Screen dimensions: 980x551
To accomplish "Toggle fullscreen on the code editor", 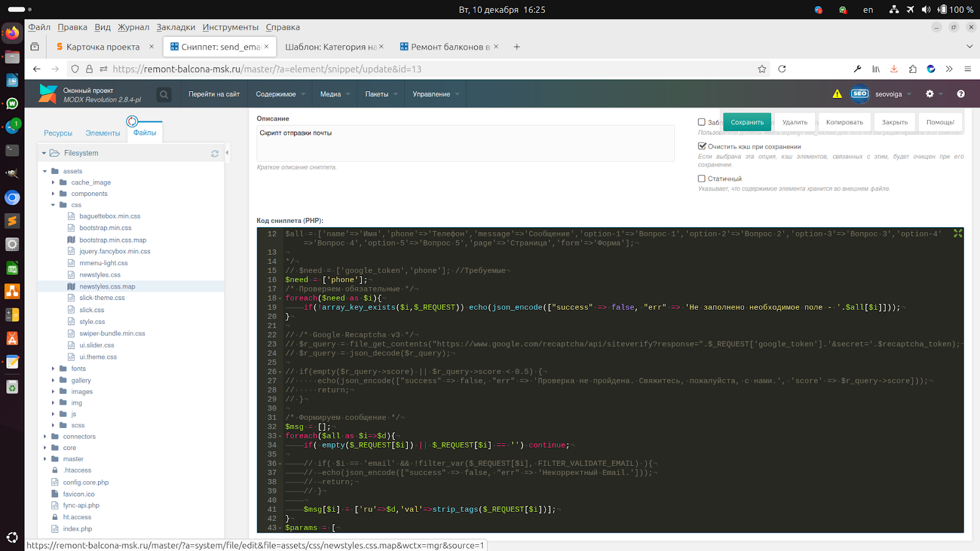I will click(958, 233).
